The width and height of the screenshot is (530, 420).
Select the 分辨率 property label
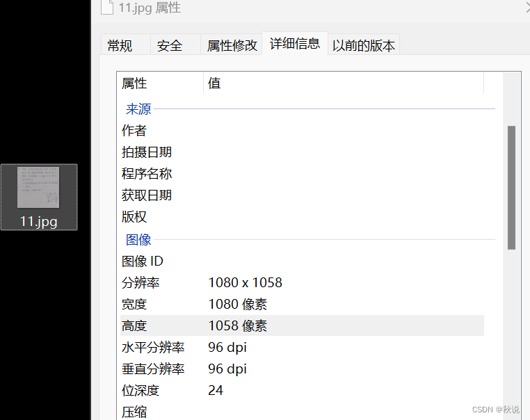click(x=140, y=283)
